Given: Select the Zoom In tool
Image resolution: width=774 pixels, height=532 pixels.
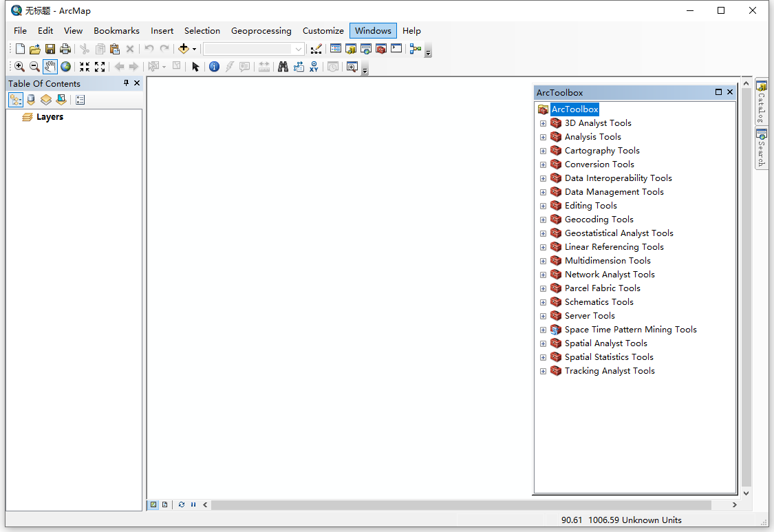Looking at the screenshot, I should point(19,67).
